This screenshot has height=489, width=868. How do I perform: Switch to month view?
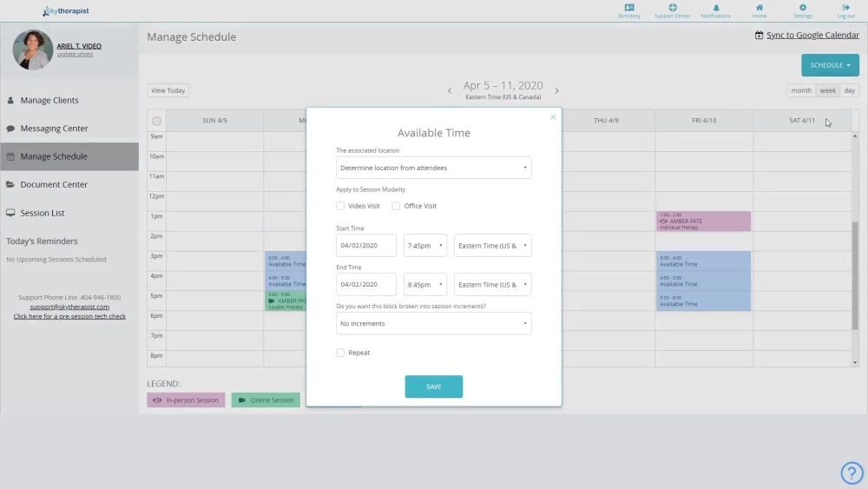point(801,90)
